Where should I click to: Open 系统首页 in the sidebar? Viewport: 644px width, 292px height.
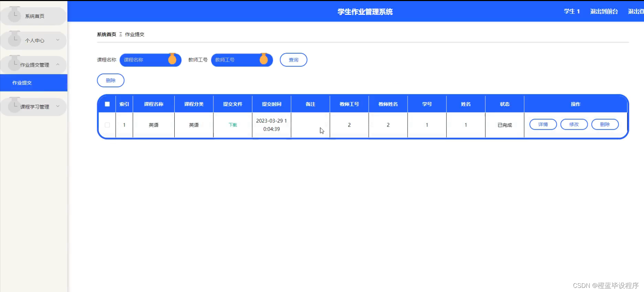tap(33, 16)
